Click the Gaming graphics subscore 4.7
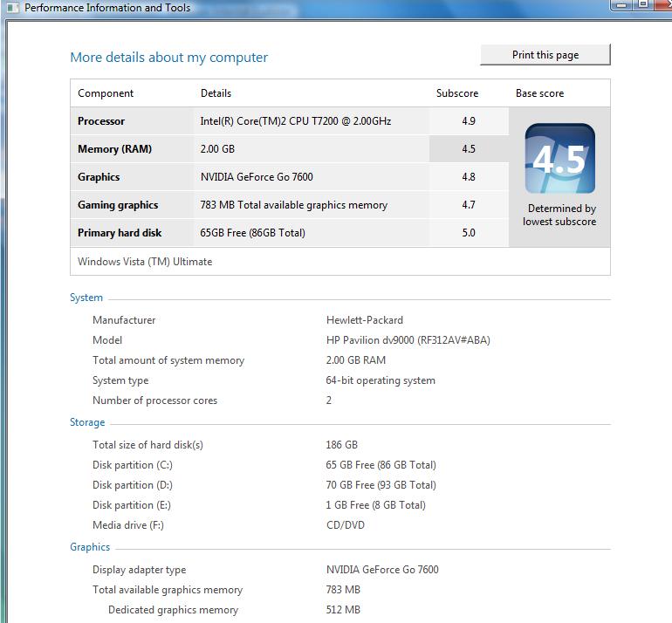Image resolution: width=672 pixels, height=623 pixels. tap(469, 205)
